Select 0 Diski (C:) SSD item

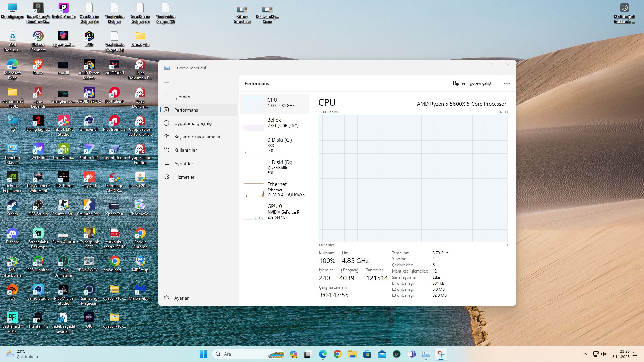[x=274, y=145]
